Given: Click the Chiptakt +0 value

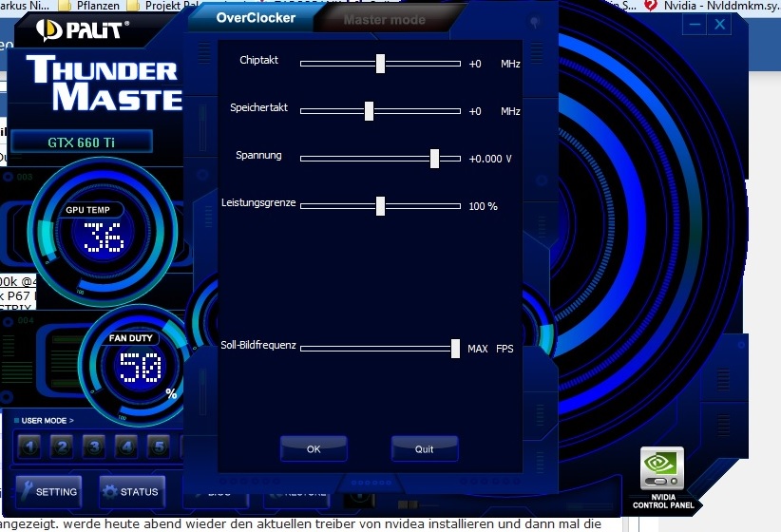Looking at the screenshot, I should click(x=475, y=64).
